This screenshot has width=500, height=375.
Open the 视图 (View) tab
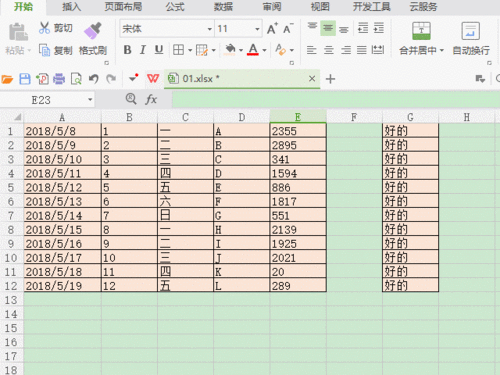pyautogui.click(x=320, y=7)
